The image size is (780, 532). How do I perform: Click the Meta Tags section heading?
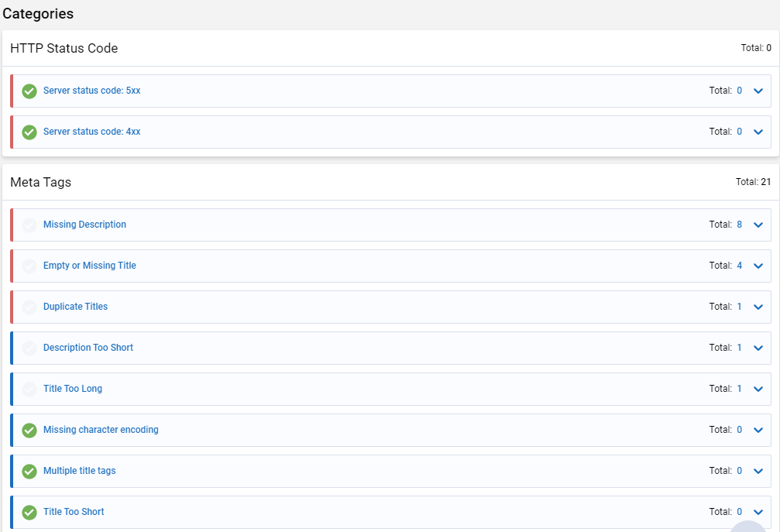click(x=41, y=182)
